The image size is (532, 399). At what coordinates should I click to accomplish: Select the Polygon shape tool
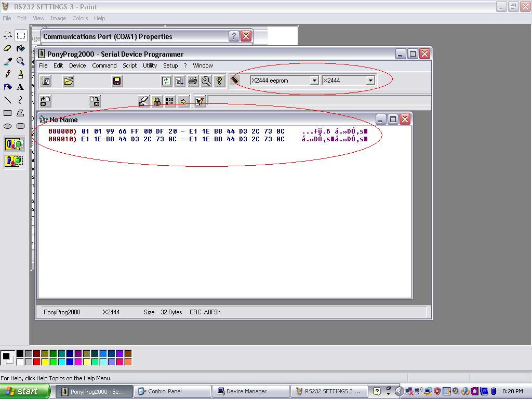pyautogui.click(x=21, y=113)
